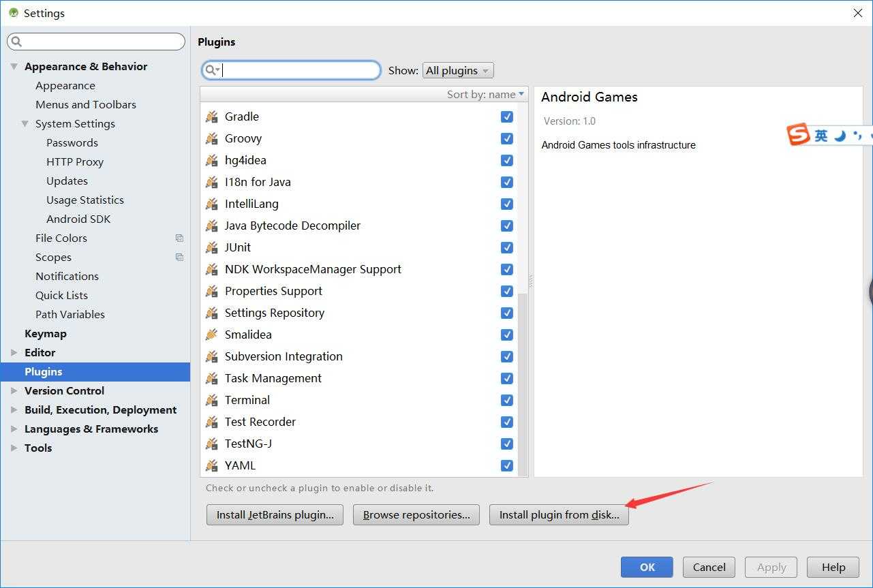Expand Build, Execution, Deployment section
The width and height of the screenshot is (873, 588).
click(x=14, y=409)
